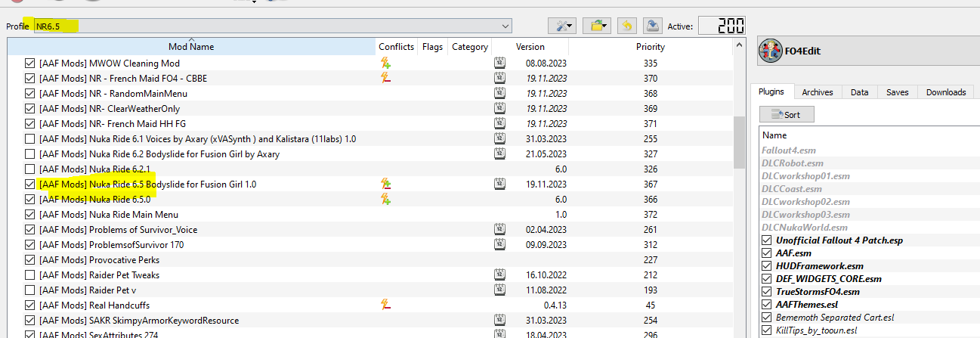Click calendar icon in MWOW Cleaning Mod row
Viewport: 980px width, 338px height.
click(x=499, y=63)
